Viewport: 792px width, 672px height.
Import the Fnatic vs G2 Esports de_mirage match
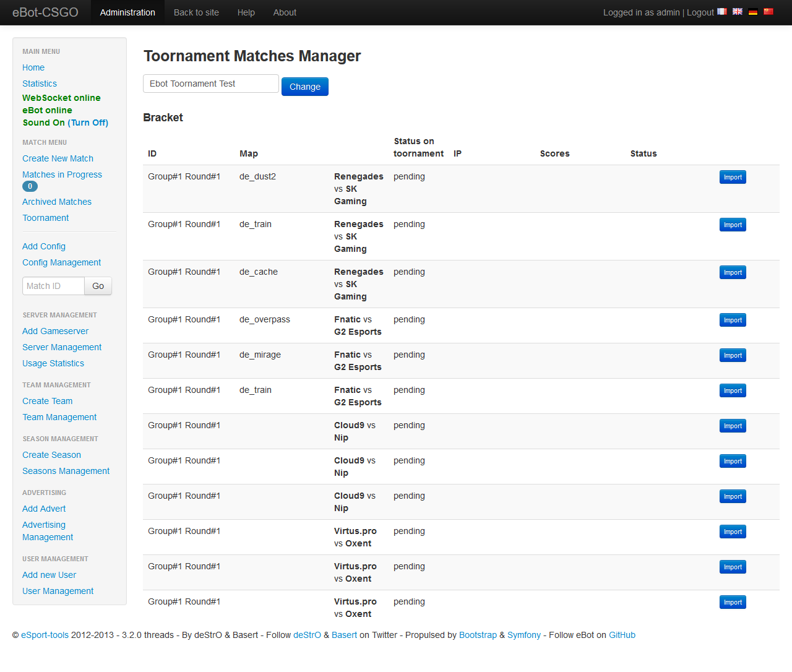(x=733, y=355)
